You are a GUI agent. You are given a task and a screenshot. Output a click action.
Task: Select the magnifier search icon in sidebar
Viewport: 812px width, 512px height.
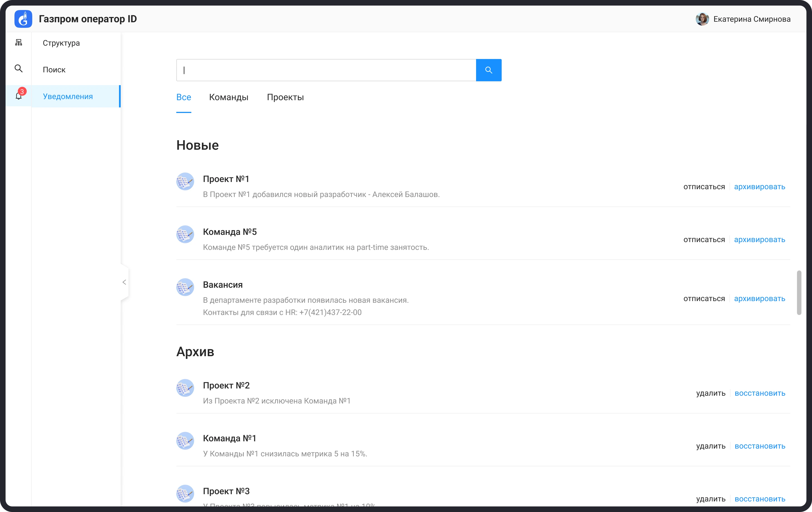coord(19,69)
